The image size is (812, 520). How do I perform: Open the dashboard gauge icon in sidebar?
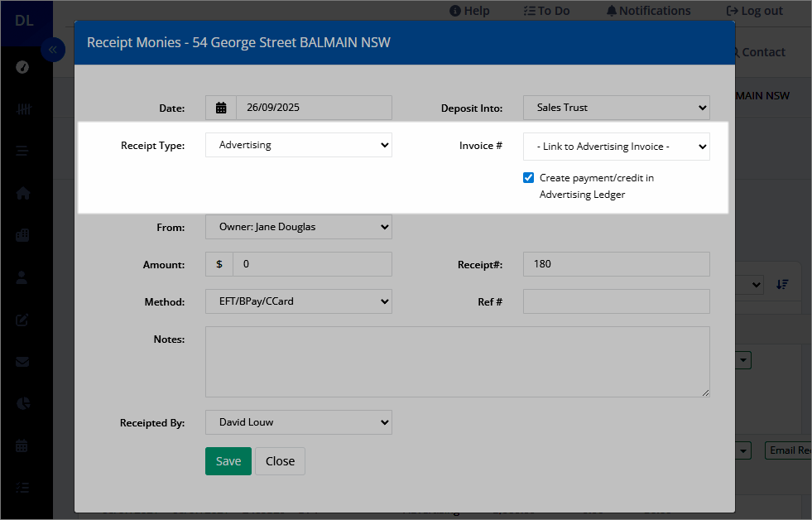[22, 67]
